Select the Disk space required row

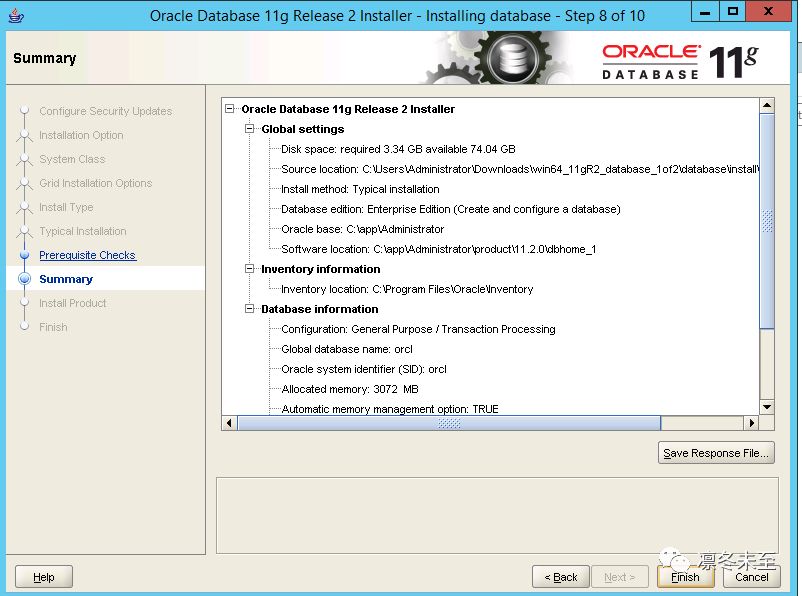pyautogui.click(x=398, y=149)
